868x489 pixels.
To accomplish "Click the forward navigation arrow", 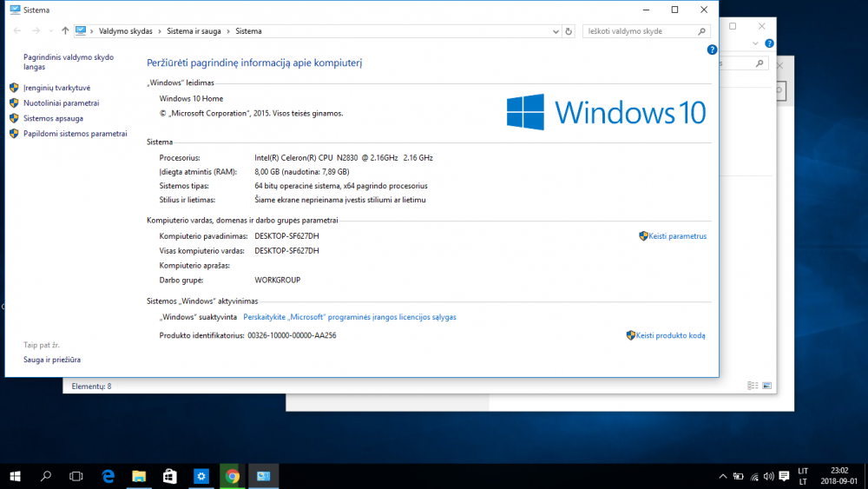I will pos(36,31).
